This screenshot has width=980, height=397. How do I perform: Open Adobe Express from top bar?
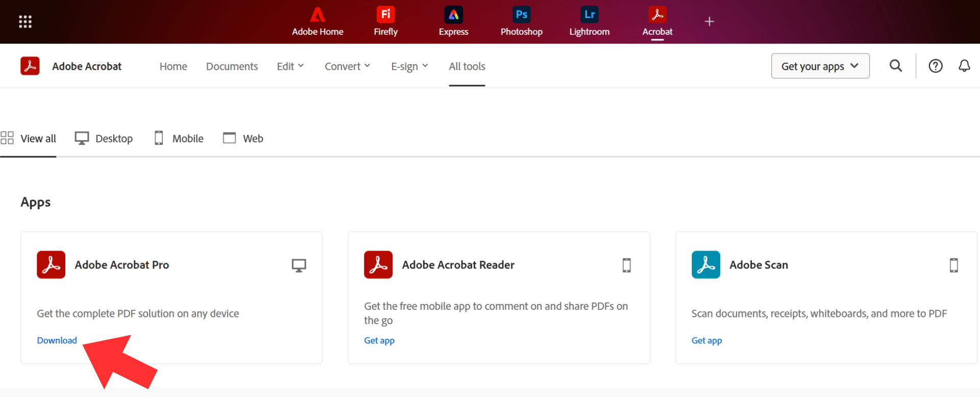pos(453,21)
